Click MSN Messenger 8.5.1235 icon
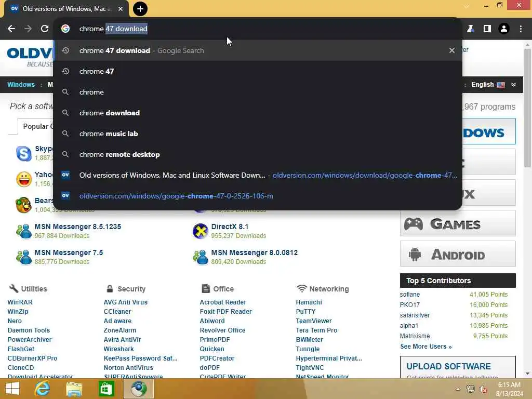 click(24, 231)
